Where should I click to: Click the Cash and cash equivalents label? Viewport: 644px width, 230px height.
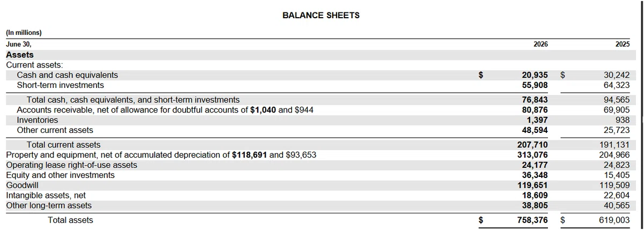coord(68,75)
